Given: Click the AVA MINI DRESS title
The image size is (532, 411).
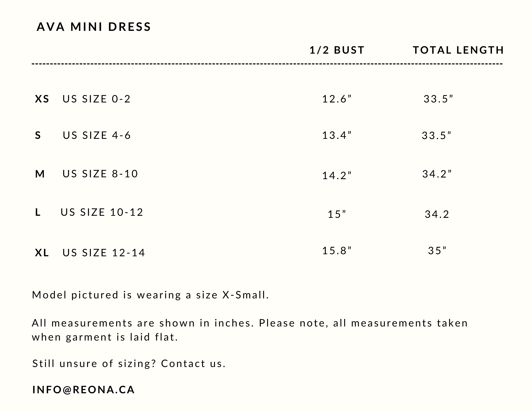Looking at the screenshot, I should [x=94, y=27].
